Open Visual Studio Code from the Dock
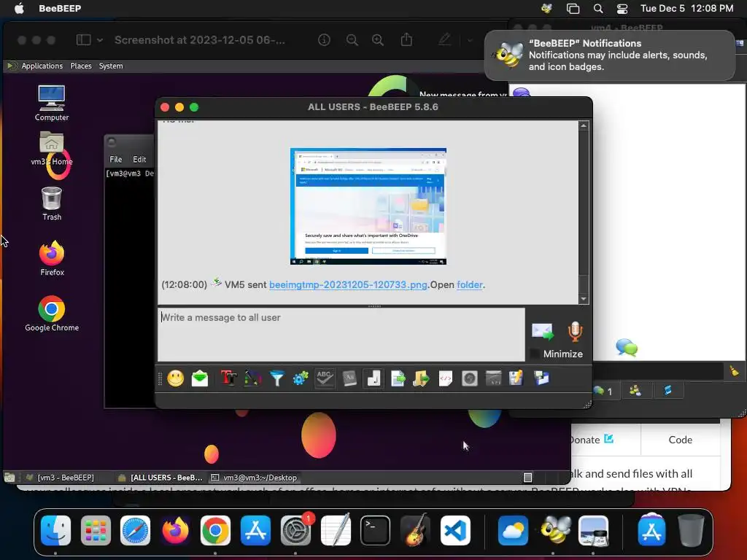The width and height of the screenshot is (747, 560). click(455, 530)
